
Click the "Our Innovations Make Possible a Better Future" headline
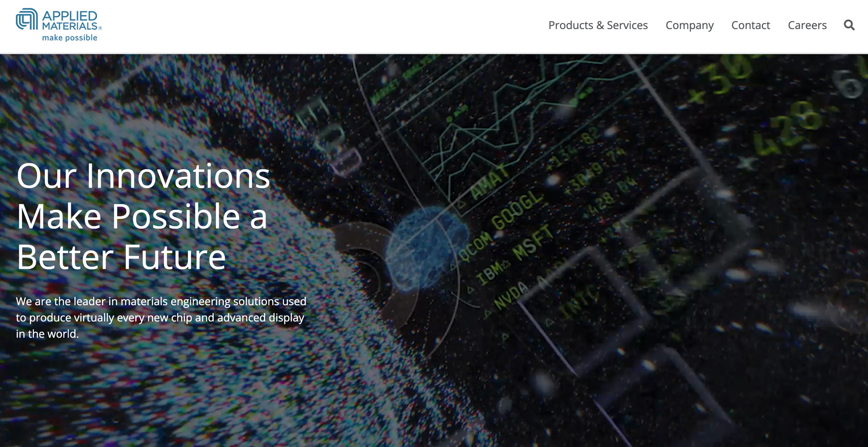[143, 216]
